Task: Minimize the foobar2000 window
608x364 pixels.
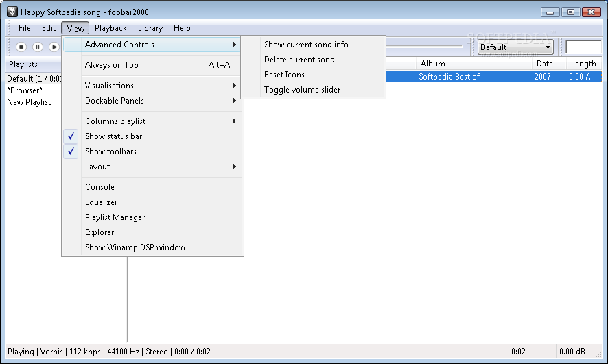Action: (x=550, y=12)
